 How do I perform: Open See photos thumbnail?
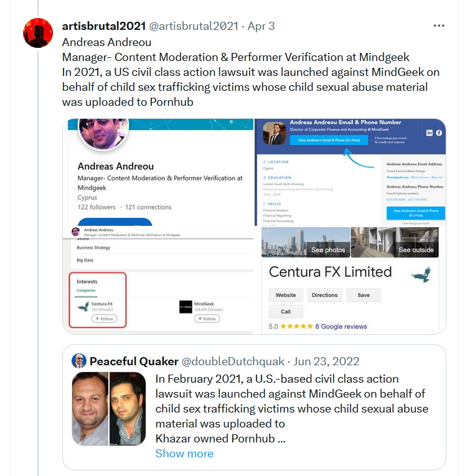[306, 242]
